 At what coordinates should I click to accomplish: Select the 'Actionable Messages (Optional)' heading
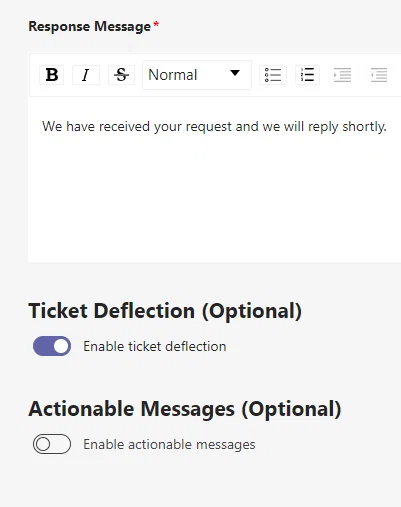click(185, 409)
